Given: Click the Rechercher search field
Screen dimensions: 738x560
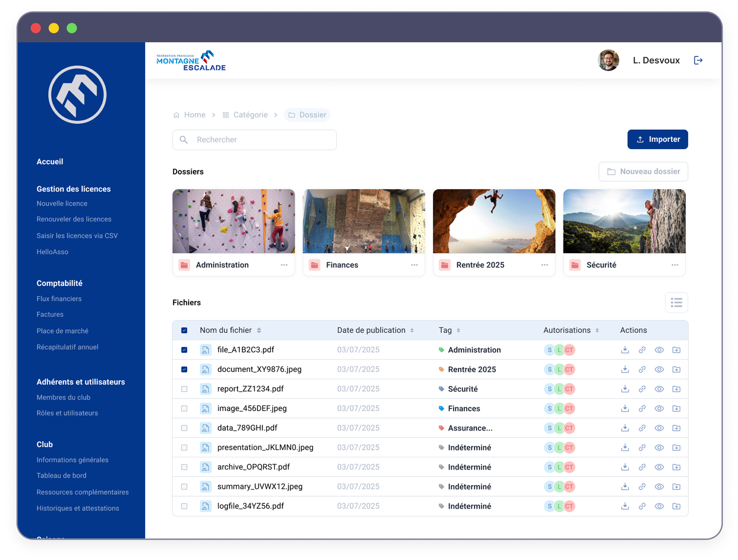Looking at the screenshot, I should 255,140.
